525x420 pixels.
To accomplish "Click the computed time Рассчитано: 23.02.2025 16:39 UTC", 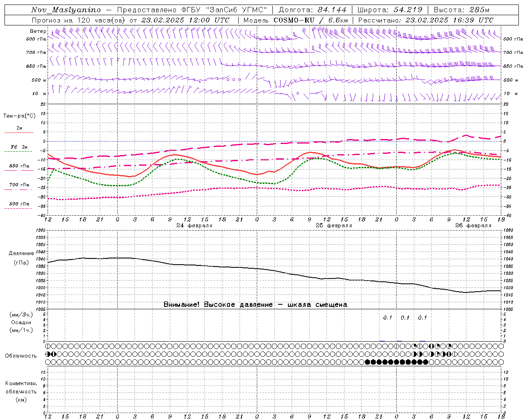I will point(426,20).
